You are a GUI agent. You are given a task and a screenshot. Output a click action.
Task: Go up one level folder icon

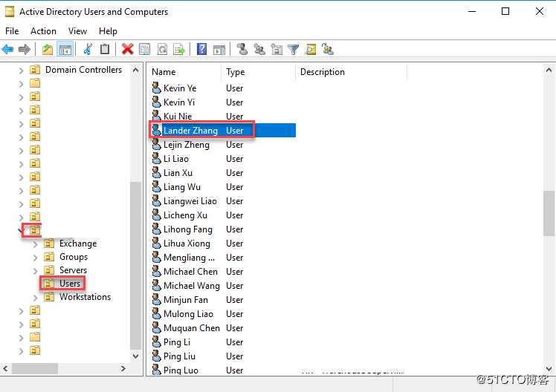47,49
